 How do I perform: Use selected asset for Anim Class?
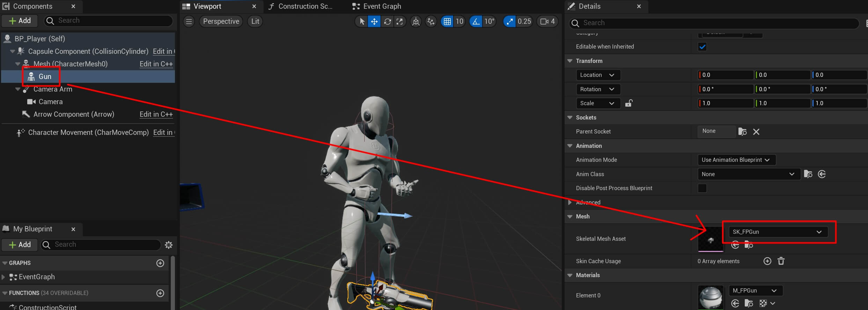pyautogui.click(x=822, y=174)
